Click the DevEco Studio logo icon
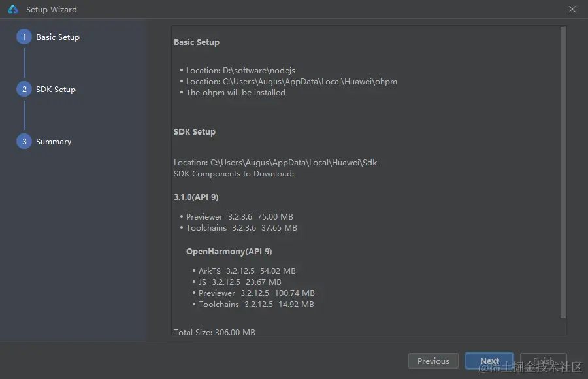 click(13, 9)
